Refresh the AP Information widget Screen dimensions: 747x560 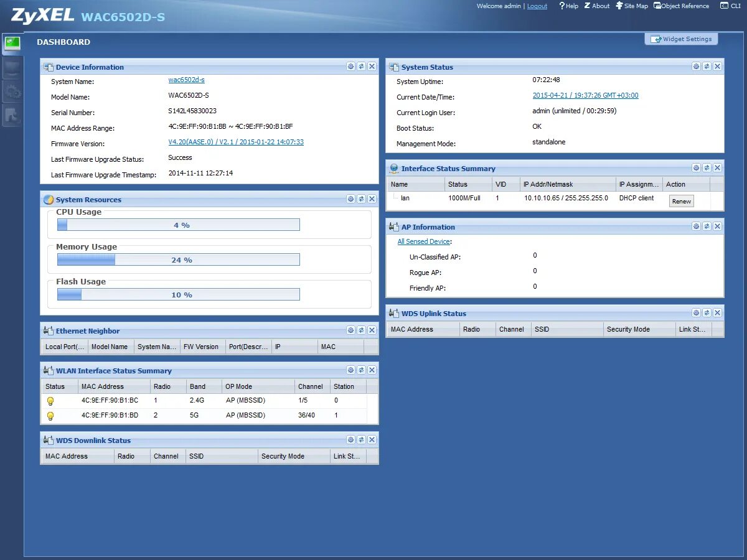click(707, 226)
